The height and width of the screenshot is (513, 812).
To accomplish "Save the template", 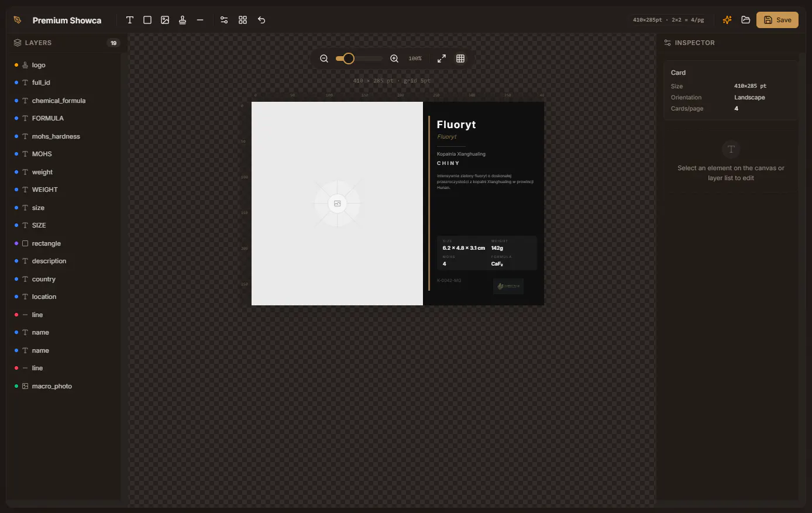I will (777, 20).
